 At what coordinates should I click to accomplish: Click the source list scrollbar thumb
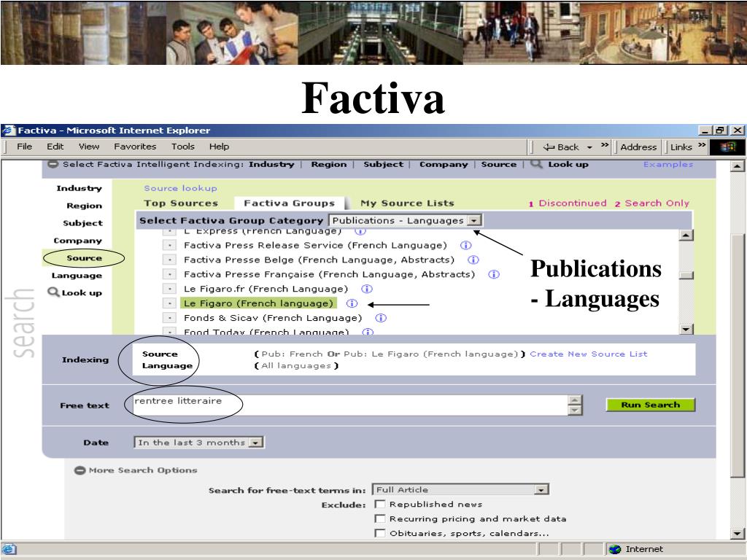(x=686, y=275)
